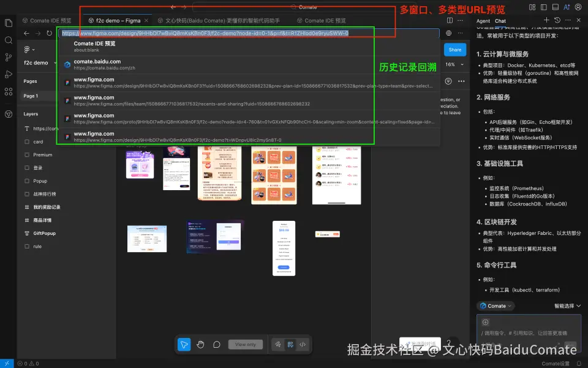
Task: Go forward in the preview browser
Action: (x=38, y=33)
